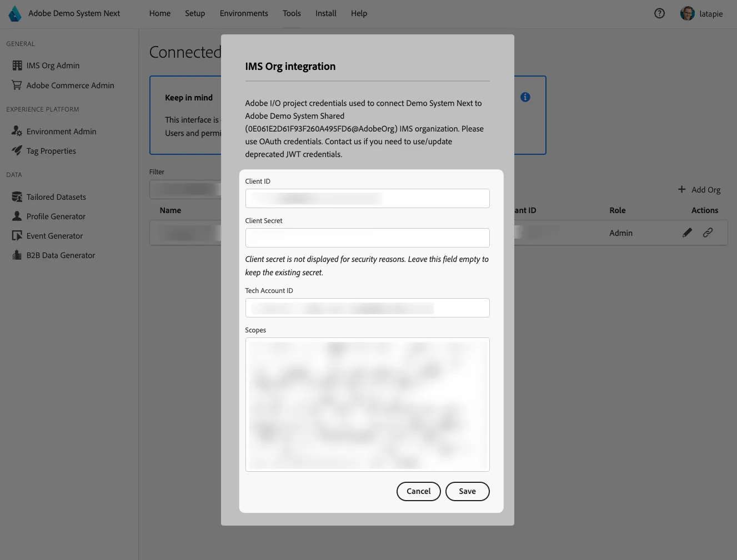Open the Tools menu

(x=292, y=13)
